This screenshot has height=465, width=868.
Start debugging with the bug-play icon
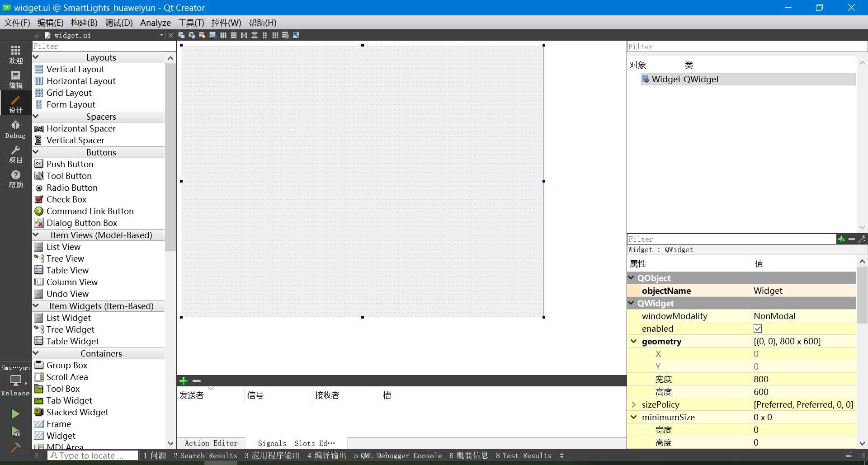point(15,432)
